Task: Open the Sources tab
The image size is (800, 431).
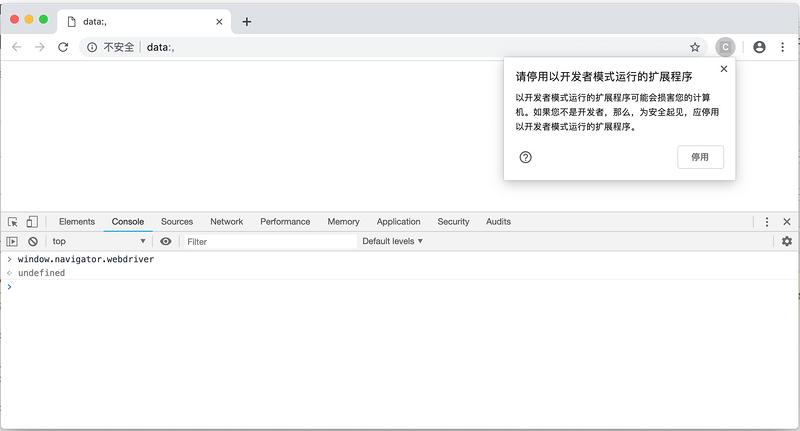Action: pyautogui.click(x=177, y=222)
